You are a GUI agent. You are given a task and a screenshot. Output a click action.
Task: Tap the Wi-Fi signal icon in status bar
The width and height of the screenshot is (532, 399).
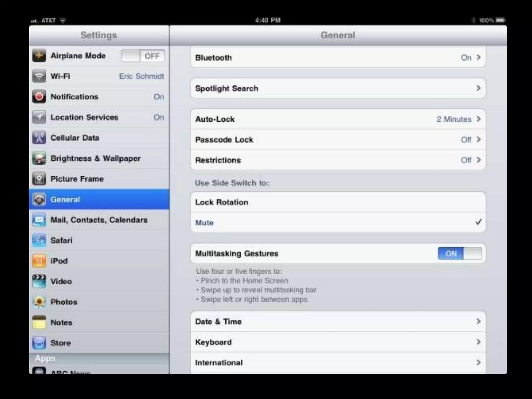pos(63,20)
